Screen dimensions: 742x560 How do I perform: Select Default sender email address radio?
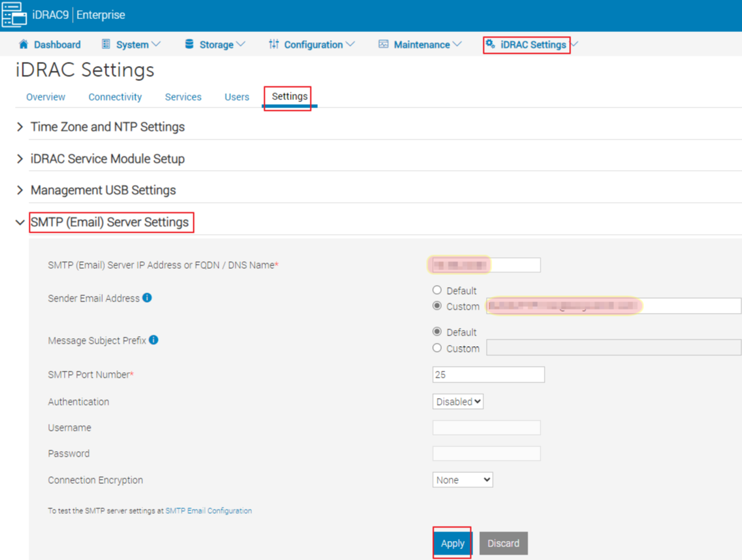coord(437,290)
